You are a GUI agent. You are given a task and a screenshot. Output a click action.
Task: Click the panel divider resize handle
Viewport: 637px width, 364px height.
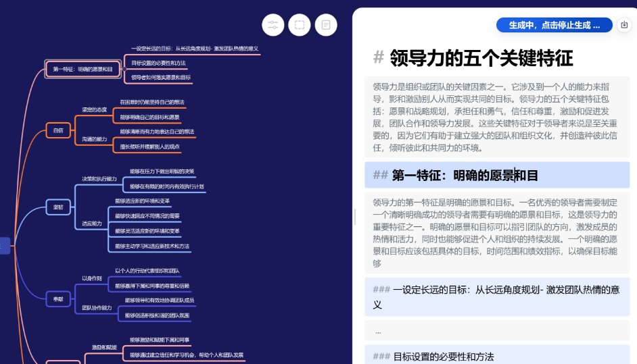(x=356, y=216)
